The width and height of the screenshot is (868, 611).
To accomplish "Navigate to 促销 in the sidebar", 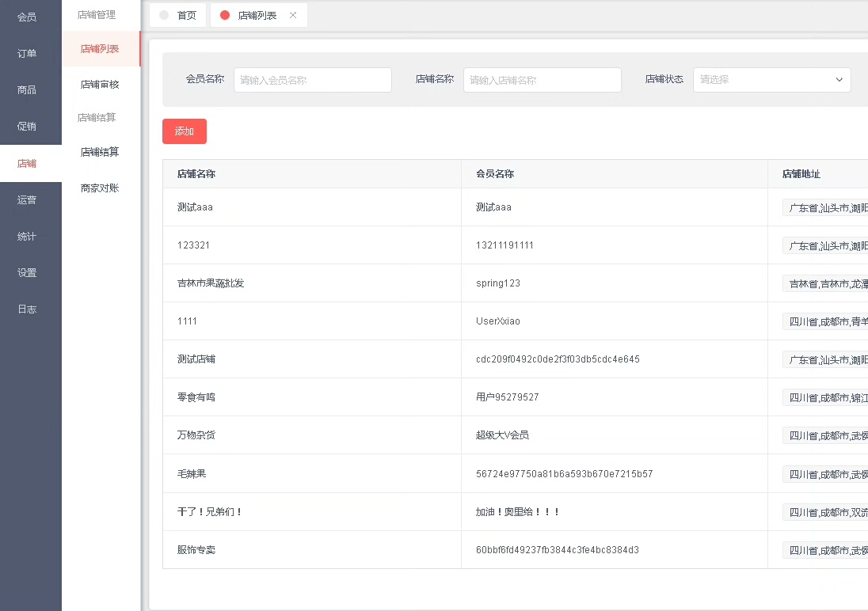I will (x=27, y=126).
